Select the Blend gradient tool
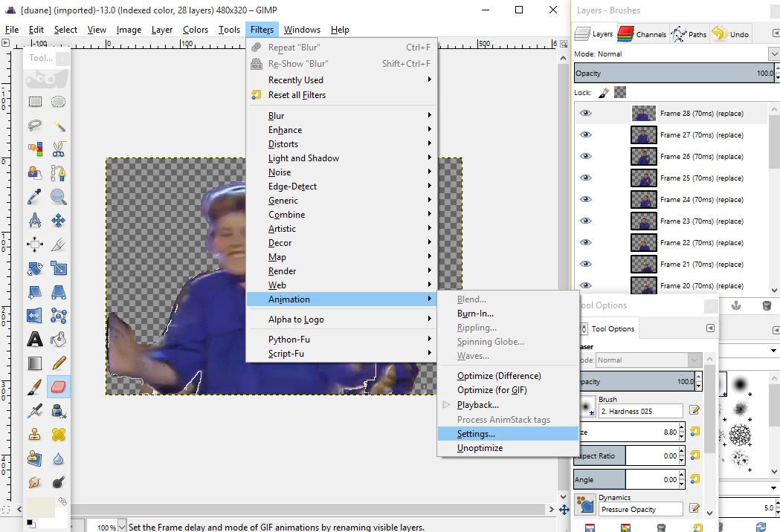Screen dimensions: 780x532 (x=35, y=363)
